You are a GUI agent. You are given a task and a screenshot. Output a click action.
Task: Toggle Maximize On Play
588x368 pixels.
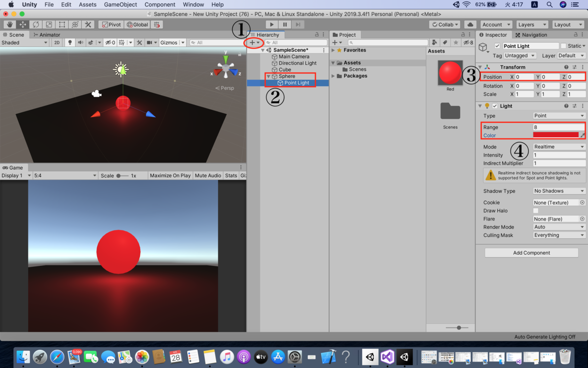coord(170,175)
